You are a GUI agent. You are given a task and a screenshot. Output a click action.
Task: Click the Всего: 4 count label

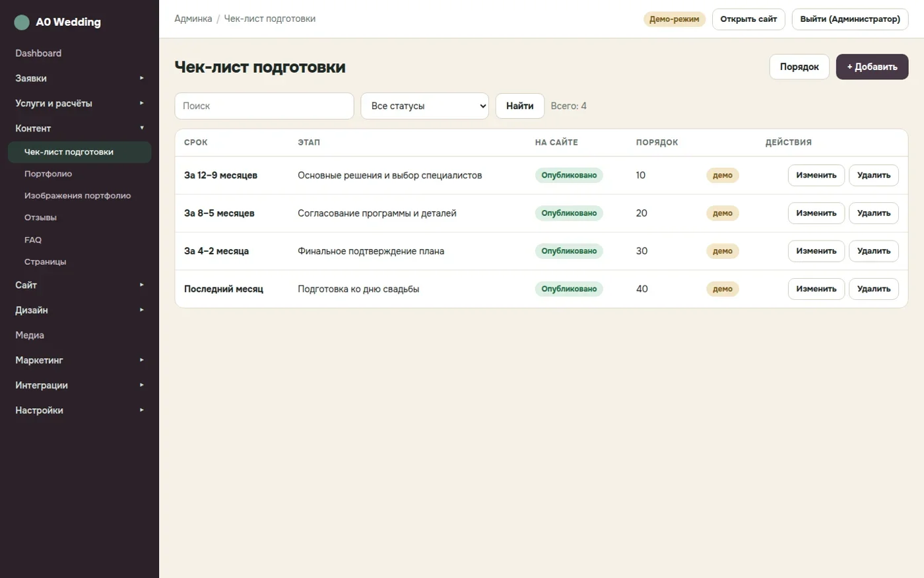pyautogui.click(x=569, y=106)
